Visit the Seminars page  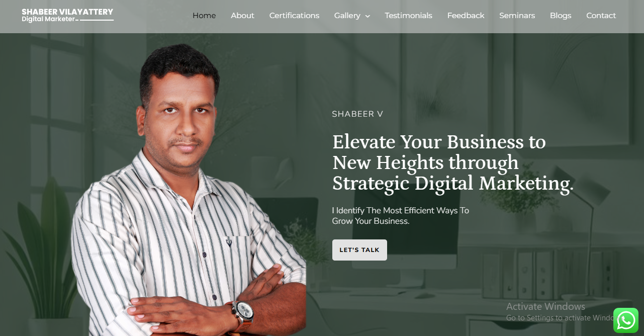click(x=517, y=16)
